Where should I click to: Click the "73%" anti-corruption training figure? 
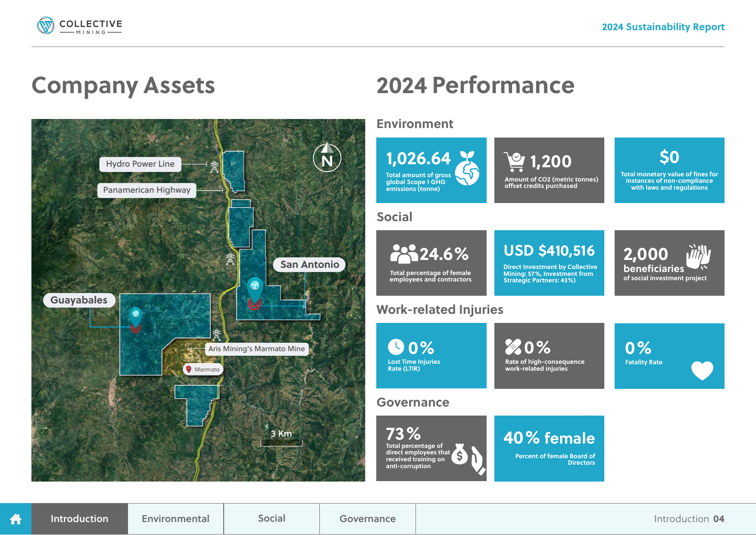(x=403, y=434)
